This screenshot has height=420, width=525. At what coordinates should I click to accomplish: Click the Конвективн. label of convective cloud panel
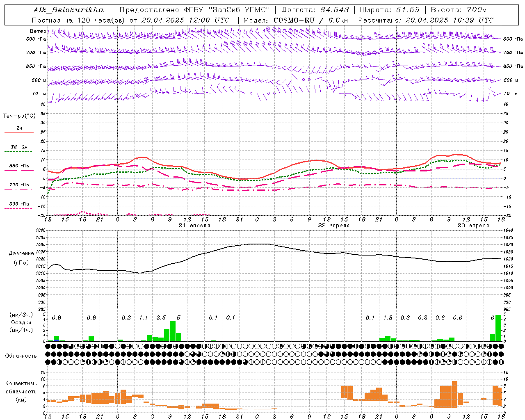coord(21,383)
